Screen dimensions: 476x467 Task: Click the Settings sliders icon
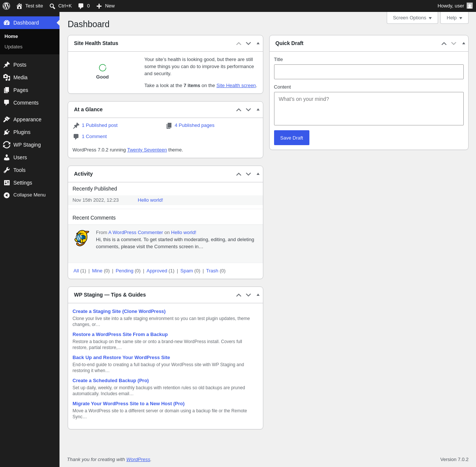click(7, 183)
